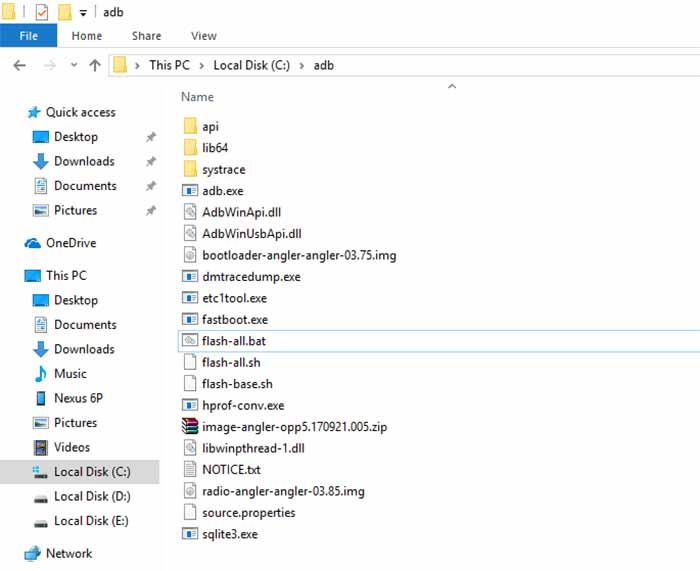Select flash-all.sh file icon
The height and width of the screenshot is (571, 700).
pyautogui.click(x=190, y=362)
